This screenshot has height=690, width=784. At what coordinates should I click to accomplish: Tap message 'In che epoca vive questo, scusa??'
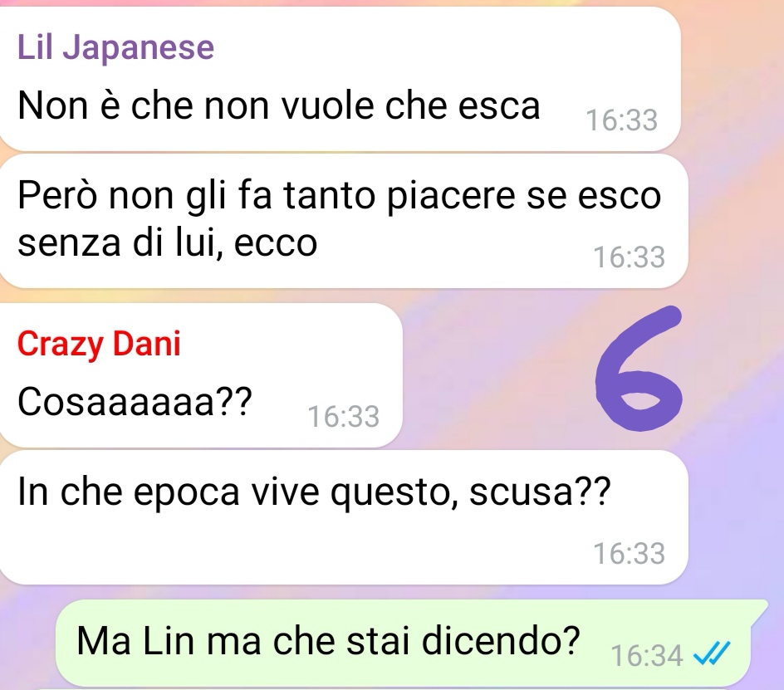coord(344,517)
